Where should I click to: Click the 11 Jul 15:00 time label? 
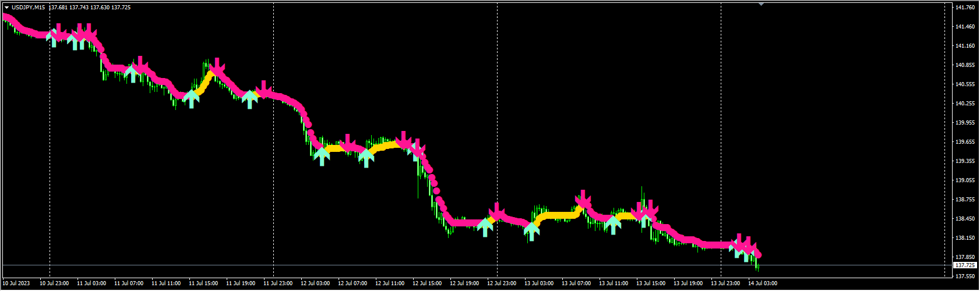click(203, 283)
